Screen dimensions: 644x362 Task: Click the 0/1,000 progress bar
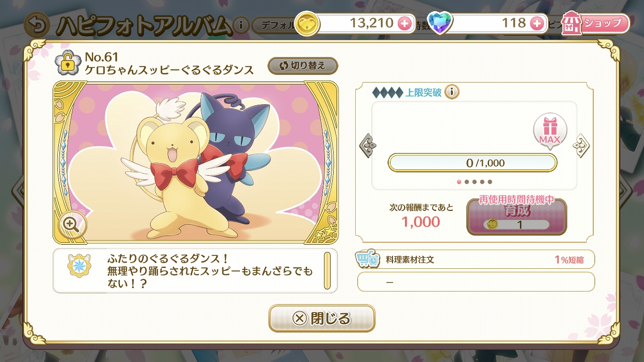coord(472,163)
